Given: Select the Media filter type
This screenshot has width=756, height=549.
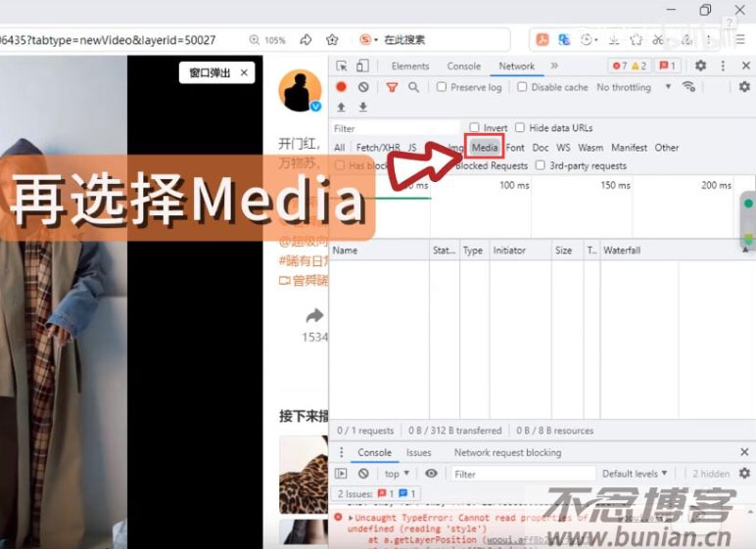Looking at the screenshot, I should 485,148.
